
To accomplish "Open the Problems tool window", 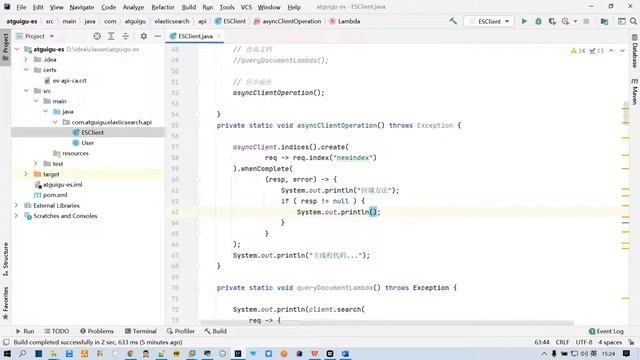I will (97, 331).
